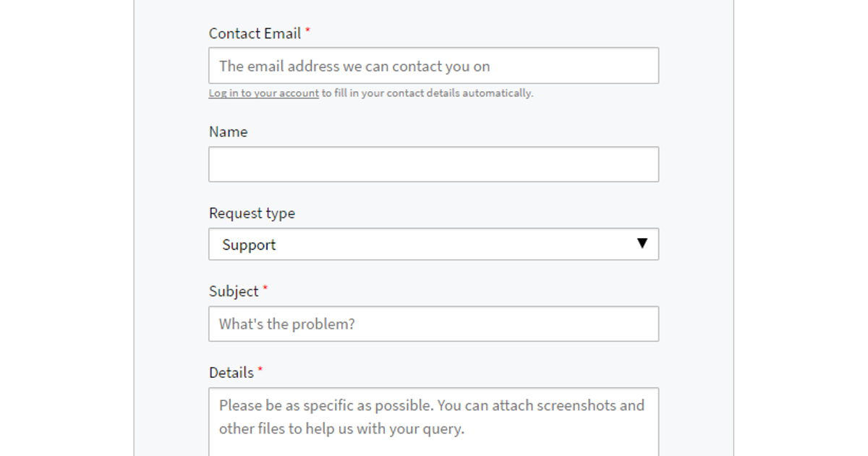Click the Contact Email input field
Screen dimensions: 868x456
tap(433, 65)
